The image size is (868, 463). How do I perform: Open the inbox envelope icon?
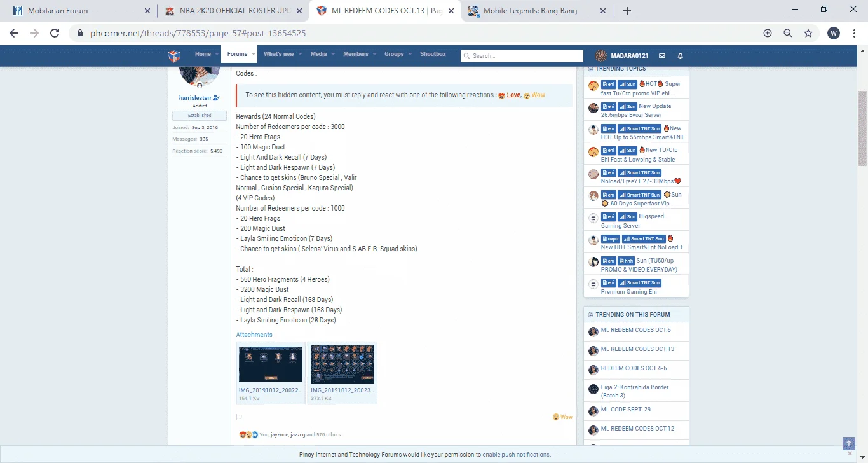pyautogui.click(x=662, y=55)
